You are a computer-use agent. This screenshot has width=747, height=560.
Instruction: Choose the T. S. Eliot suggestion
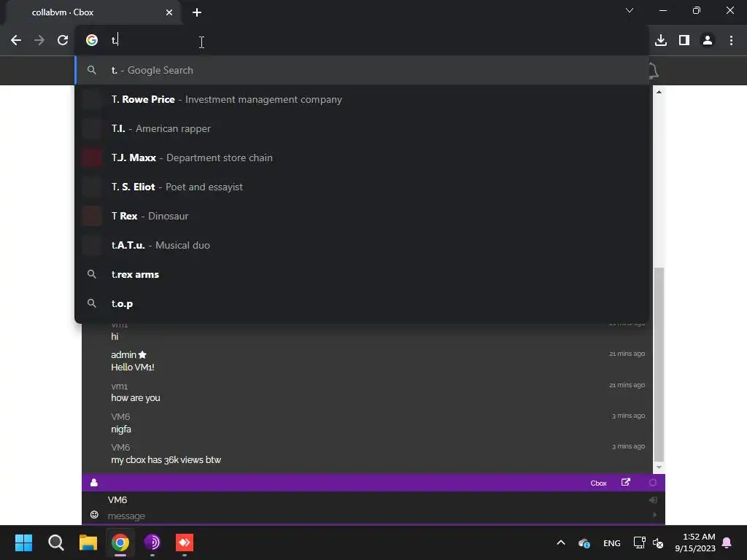[x=362, y=187]
